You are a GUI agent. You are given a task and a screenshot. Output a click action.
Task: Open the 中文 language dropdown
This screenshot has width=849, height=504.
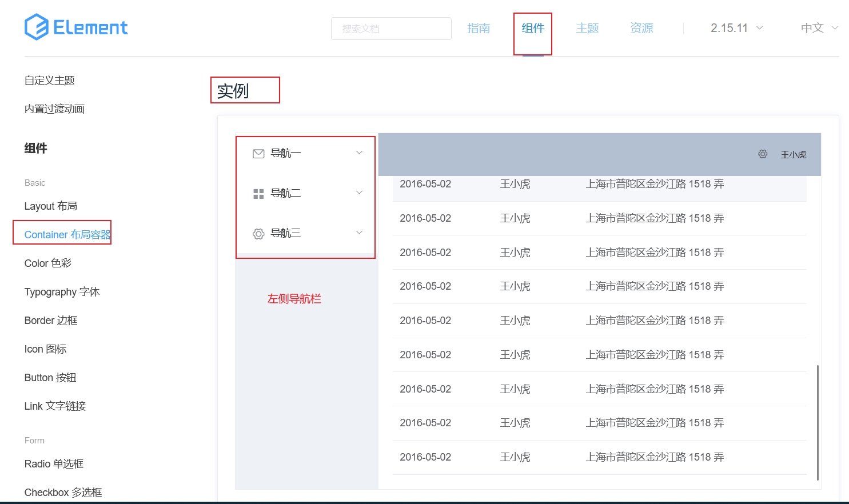click(819, 28)
